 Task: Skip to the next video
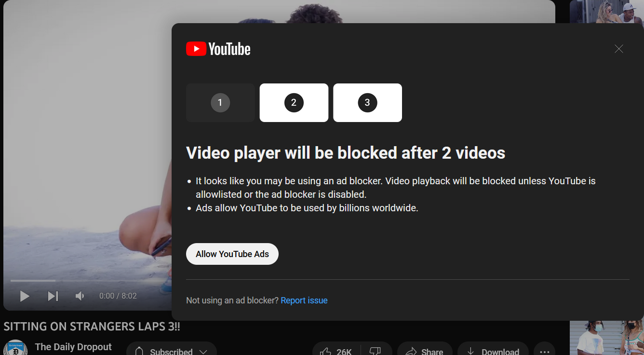point(53,296)
